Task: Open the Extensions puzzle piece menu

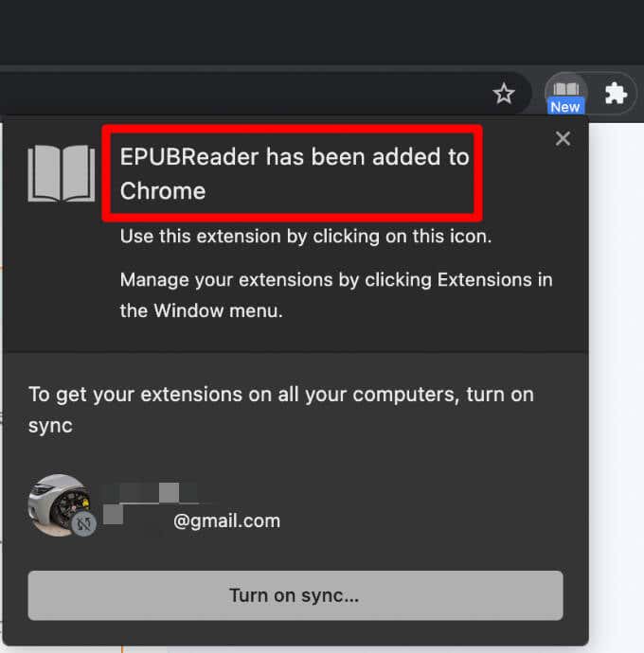Action: click(616, 93)
